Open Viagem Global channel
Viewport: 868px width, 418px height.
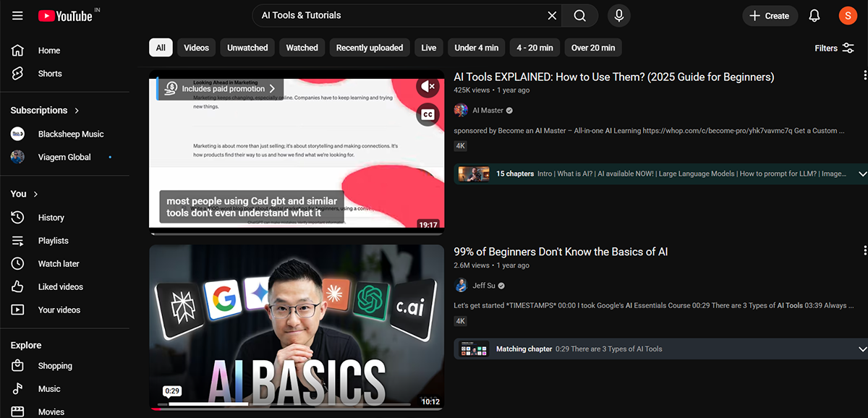65,157
